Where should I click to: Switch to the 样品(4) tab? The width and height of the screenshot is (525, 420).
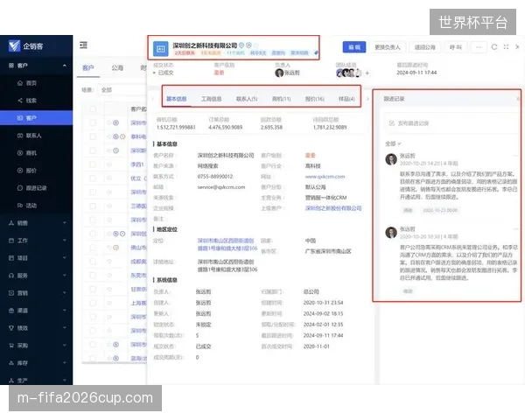(x=346, y=99)
